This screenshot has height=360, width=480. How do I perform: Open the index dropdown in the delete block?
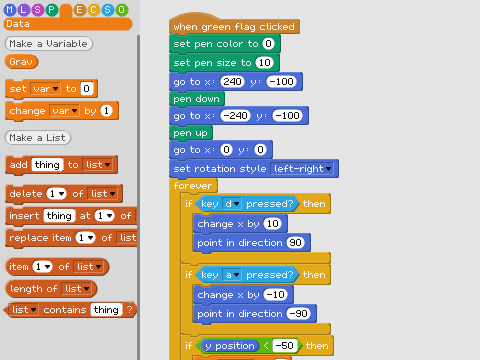tap(56, 194)
